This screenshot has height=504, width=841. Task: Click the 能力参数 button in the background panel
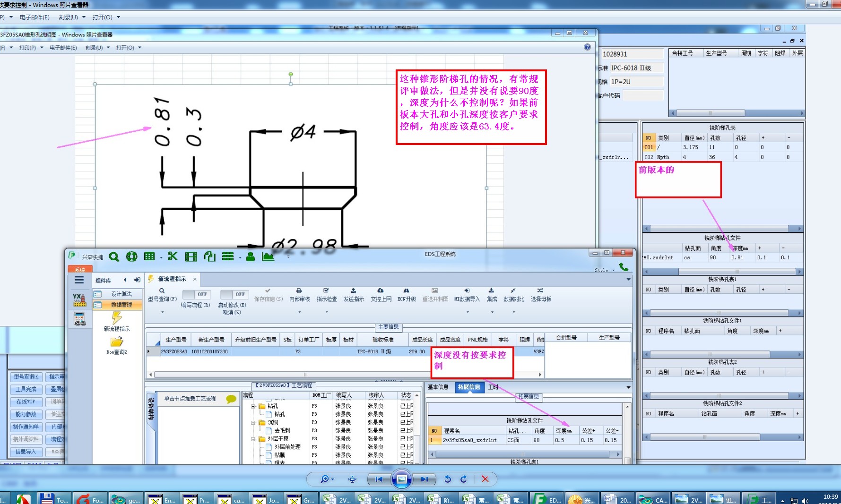point(26,414)
